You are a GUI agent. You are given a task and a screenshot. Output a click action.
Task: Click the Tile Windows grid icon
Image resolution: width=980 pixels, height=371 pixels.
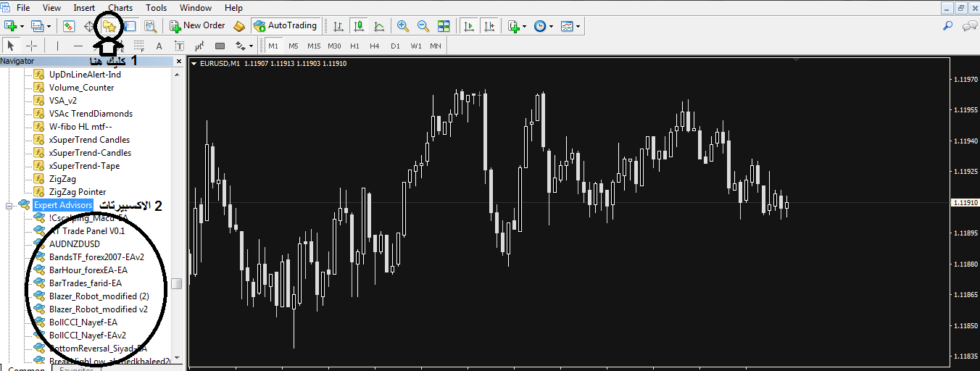pyautogui.click(x=444, y=26)
